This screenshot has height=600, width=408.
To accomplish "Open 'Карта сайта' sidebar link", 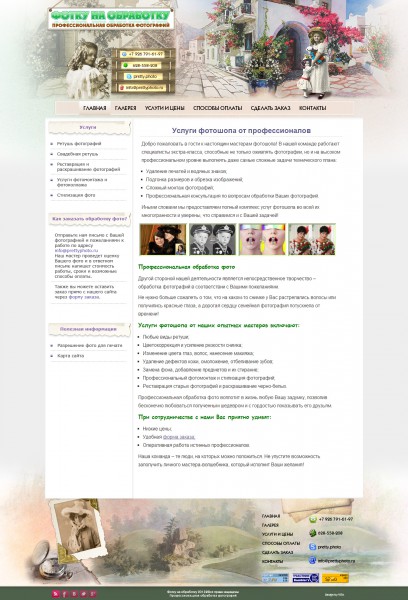I will pyautogui.click(x=70, y=356).
